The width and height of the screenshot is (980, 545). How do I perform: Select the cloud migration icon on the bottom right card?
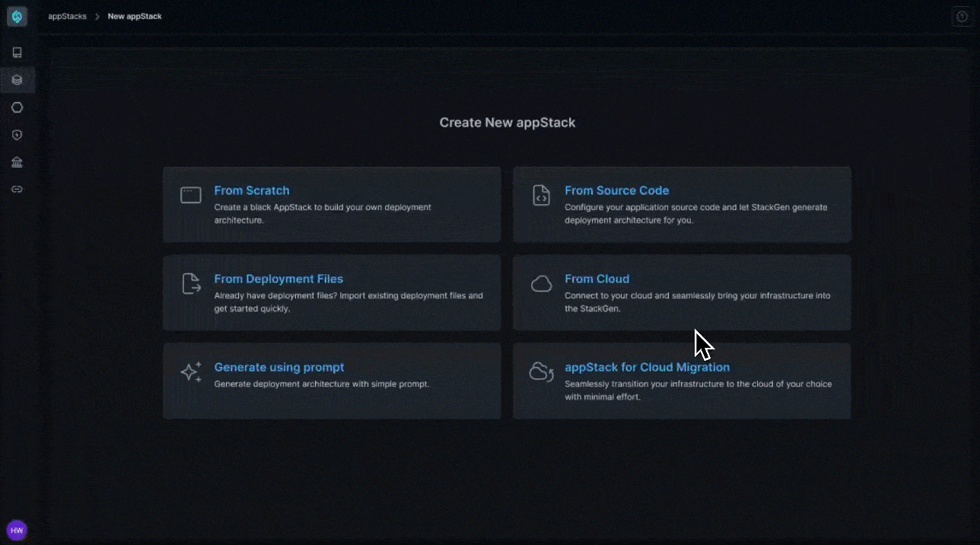coord(541,371)
